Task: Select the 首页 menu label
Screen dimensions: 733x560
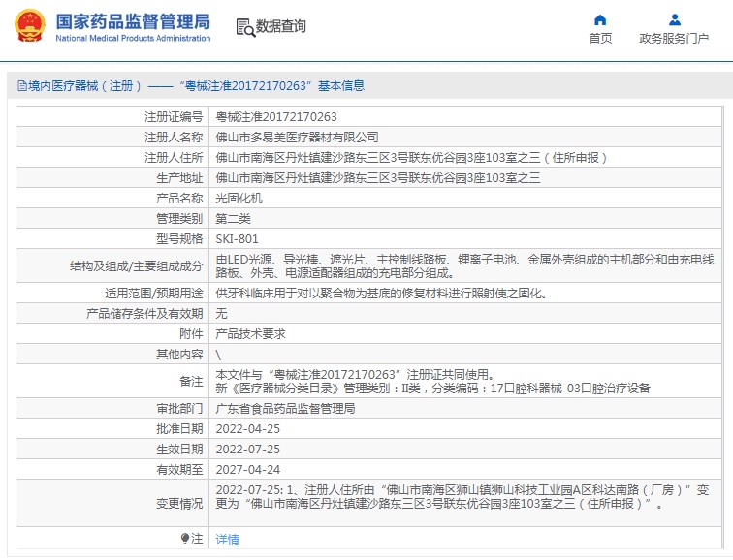Action: [x=600, y=39]
